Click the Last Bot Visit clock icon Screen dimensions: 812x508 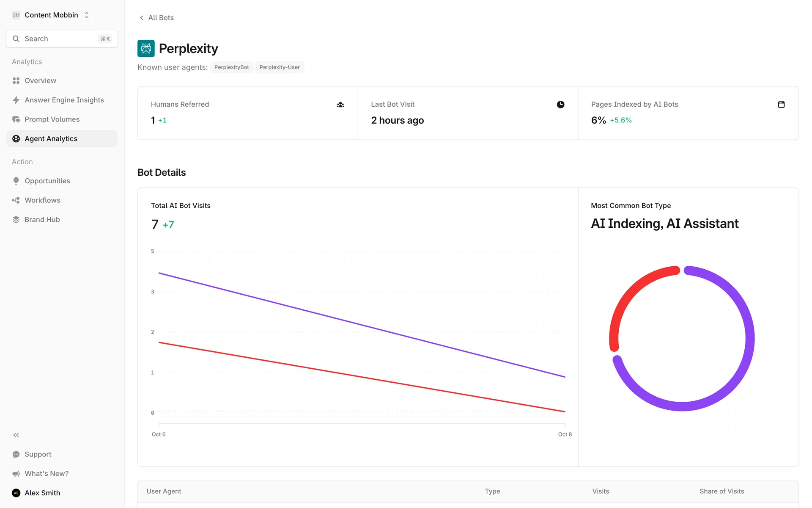coord(560,105)
